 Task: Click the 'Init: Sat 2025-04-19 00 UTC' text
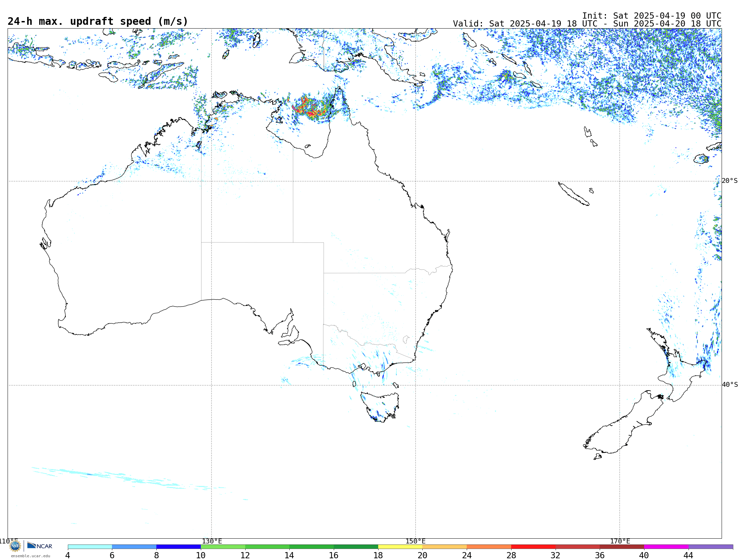[652, 16]
